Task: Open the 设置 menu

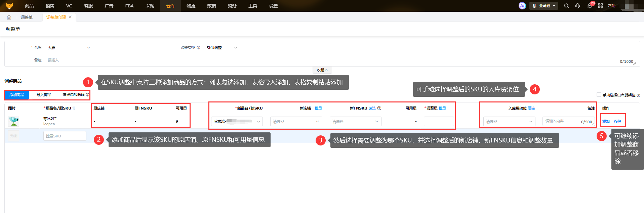Action: (273, 6)
